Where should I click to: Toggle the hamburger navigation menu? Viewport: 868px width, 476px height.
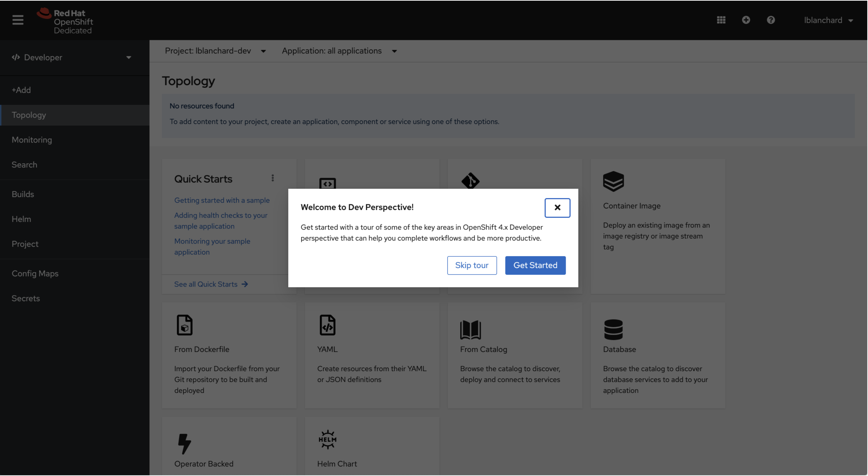[18, 20]
